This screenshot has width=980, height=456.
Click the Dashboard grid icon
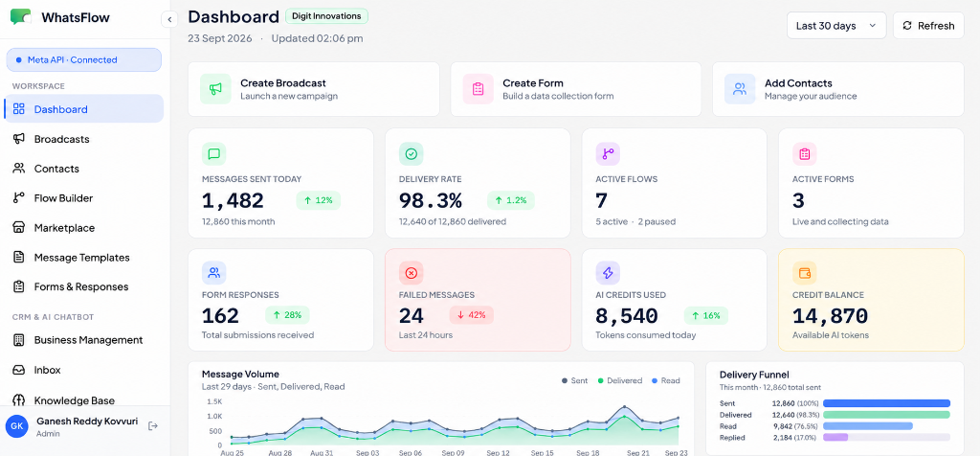click(x=19, y=109)
